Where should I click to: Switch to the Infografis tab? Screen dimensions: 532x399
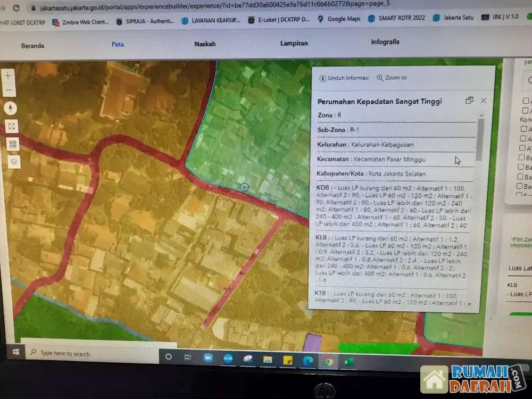click(385, 42)
